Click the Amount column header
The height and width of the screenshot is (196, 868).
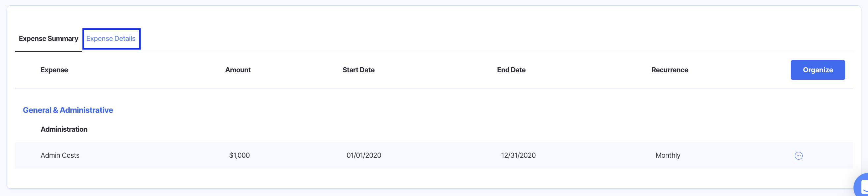tap(238, 70)
